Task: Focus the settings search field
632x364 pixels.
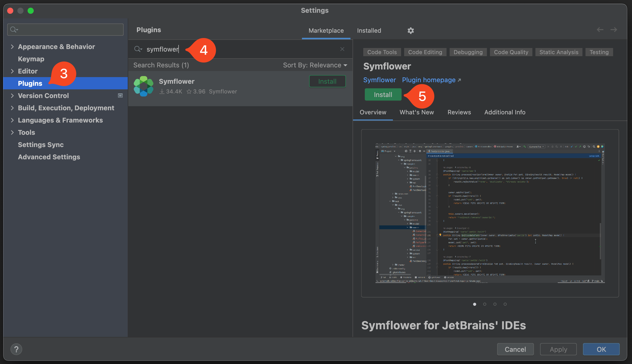Action: (65, 30)
